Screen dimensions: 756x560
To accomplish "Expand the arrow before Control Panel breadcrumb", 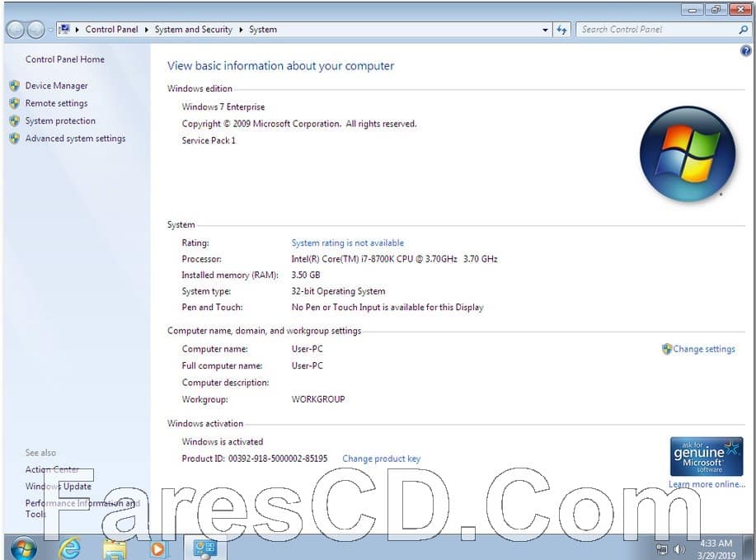I will [77, 30].
